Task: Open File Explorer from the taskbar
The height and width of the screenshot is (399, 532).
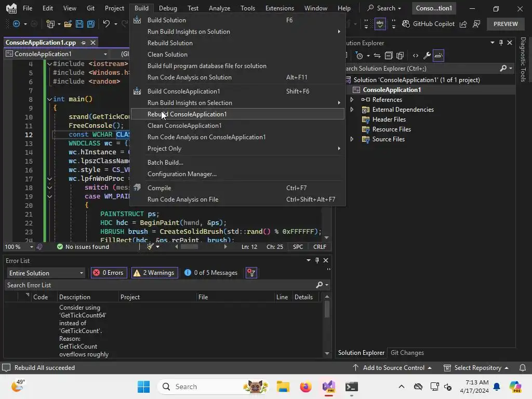Action: coord(283,387)
